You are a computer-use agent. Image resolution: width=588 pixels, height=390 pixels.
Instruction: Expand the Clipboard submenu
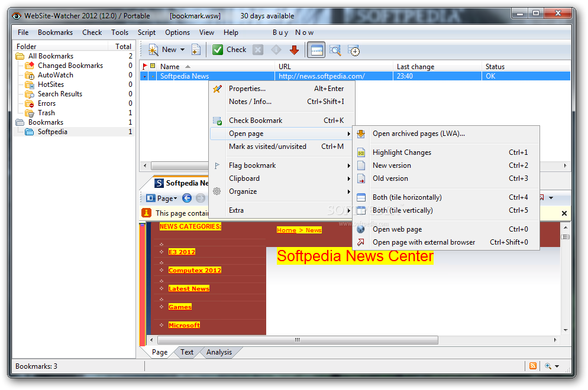pyautogui.click(x=282, y=178)
